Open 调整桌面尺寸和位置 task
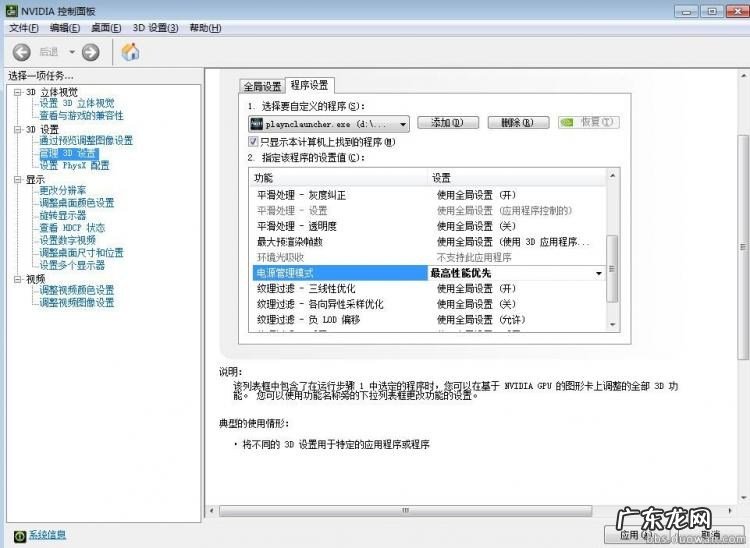750x548 pixels. point(82,252)
